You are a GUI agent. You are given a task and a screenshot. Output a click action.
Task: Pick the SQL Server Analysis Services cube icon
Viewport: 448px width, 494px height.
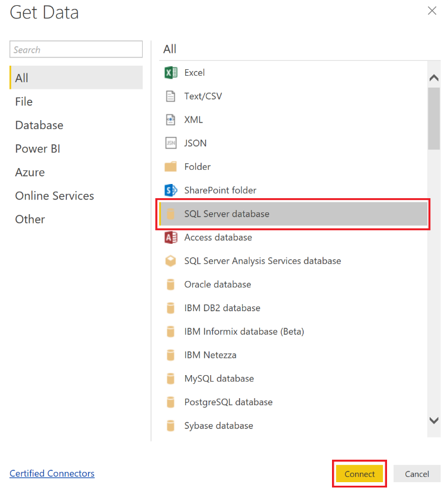pyautogui.click(x=170, y=261)
